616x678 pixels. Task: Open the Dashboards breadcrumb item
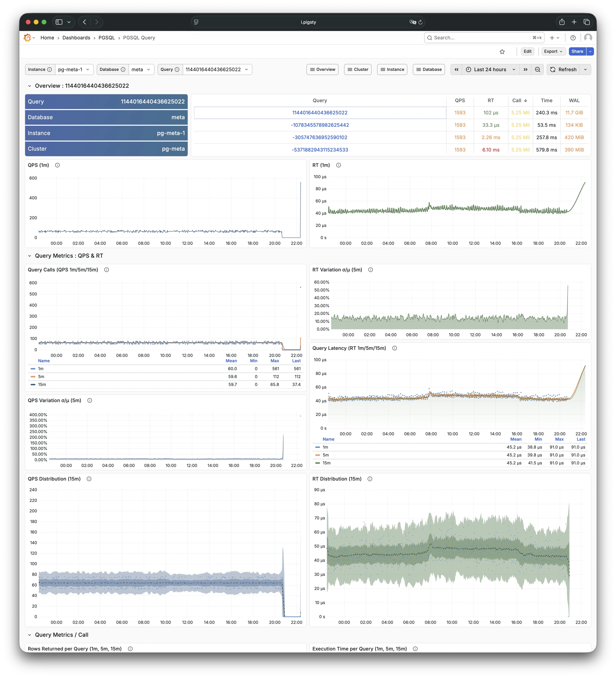pyautogui.click(x=76, y=38)
